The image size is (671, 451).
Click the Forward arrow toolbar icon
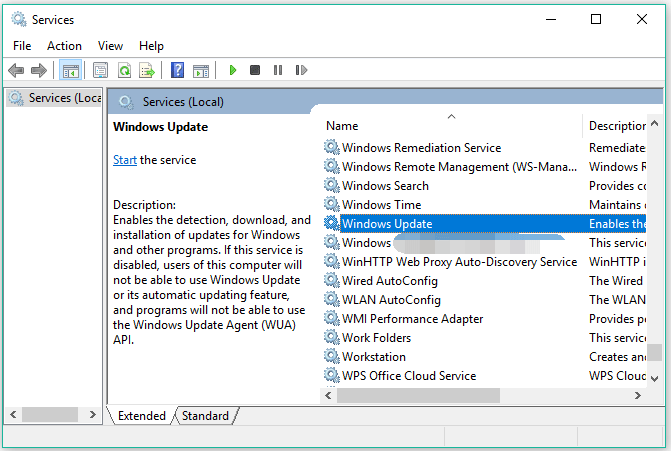[x=39, y=70]
